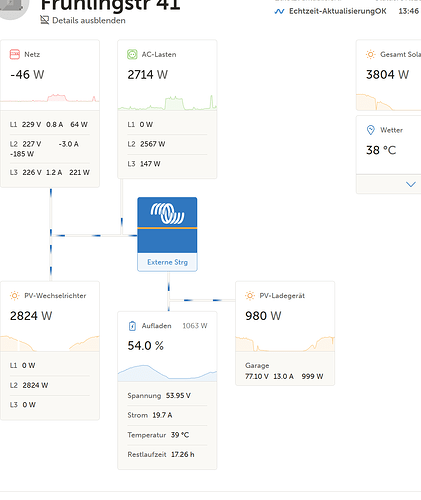
Task: Click the AC-Lasten socket icon
Action: coord(132,54)
